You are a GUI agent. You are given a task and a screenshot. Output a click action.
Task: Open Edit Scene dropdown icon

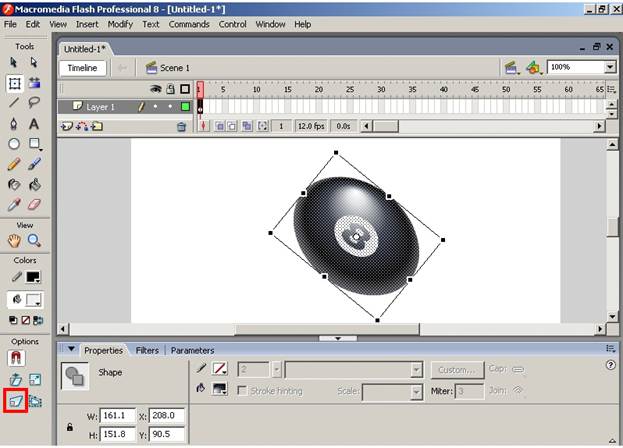tap(511, 68)
